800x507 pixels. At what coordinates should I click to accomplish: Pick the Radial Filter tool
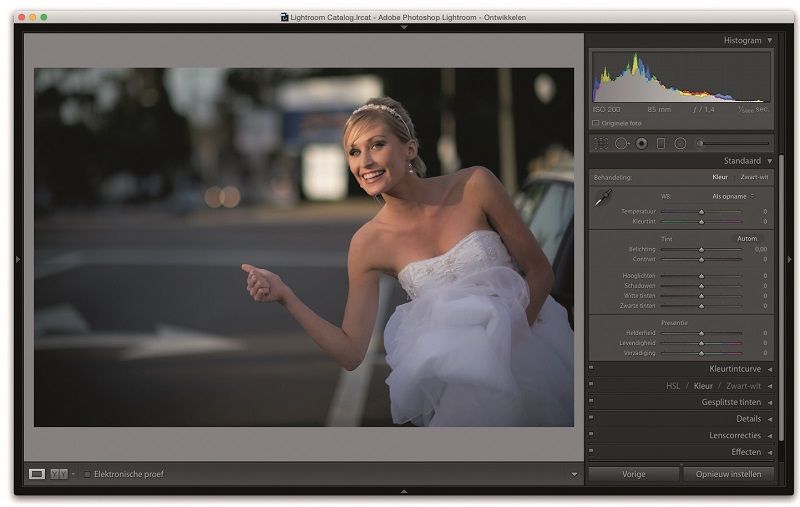[680, 144]
